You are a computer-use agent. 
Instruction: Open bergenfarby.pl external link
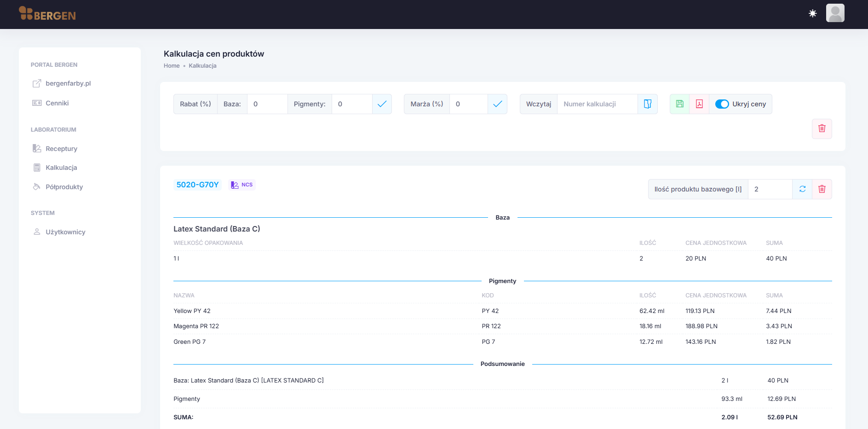(x=68, y=83)
